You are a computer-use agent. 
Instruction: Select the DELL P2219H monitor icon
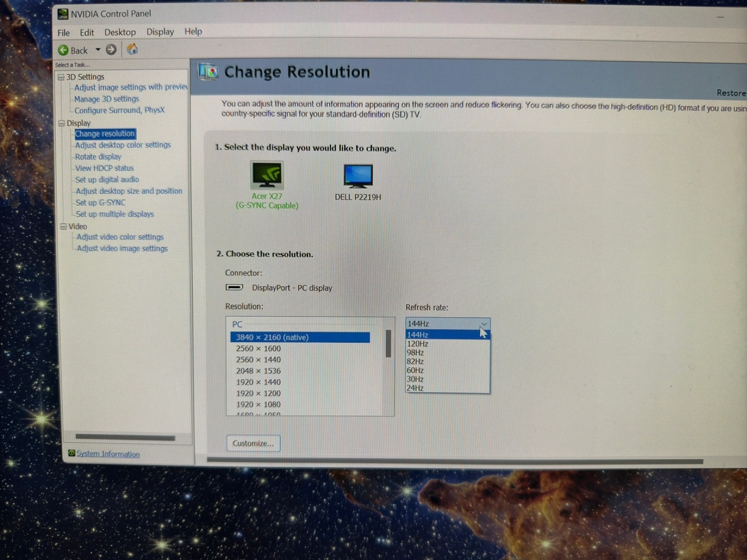pos(358,176)
